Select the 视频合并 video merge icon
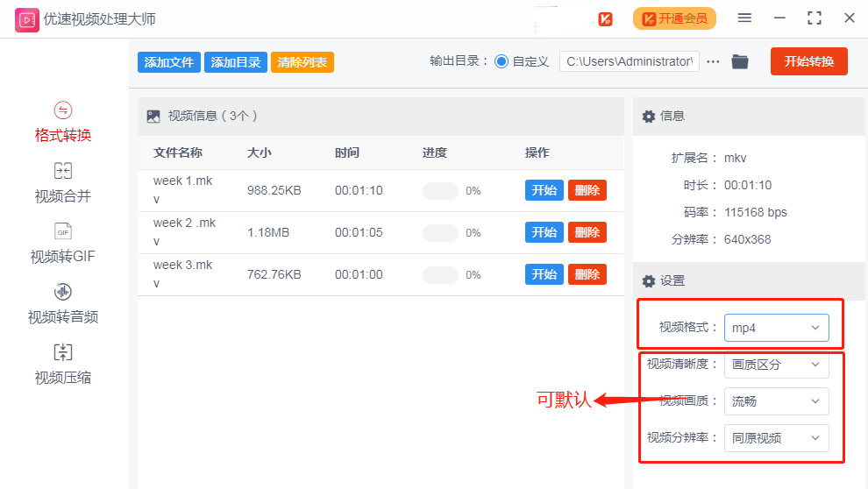This screenshot has height=489, width=868. tap(63, 171)
